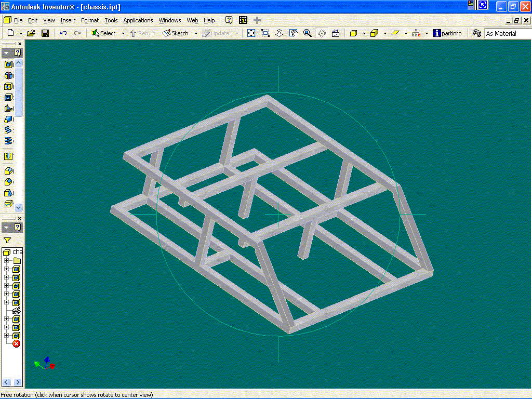Click the Return button
532x399 pixels.
(x=143, y=33)
